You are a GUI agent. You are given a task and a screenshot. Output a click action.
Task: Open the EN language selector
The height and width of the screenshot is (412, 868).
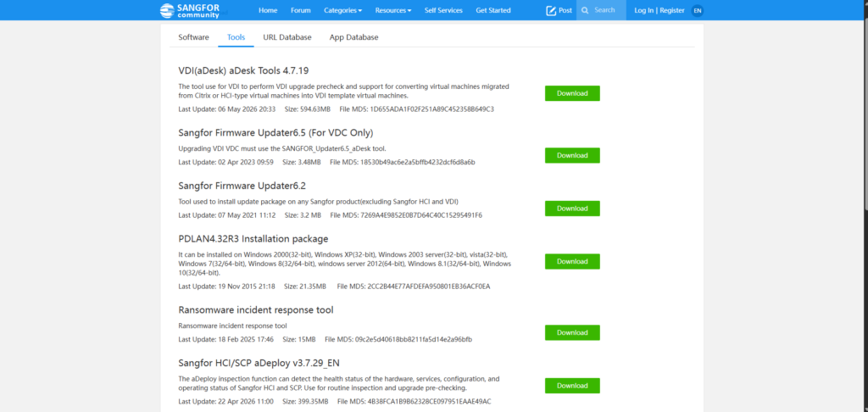point(698,10)
